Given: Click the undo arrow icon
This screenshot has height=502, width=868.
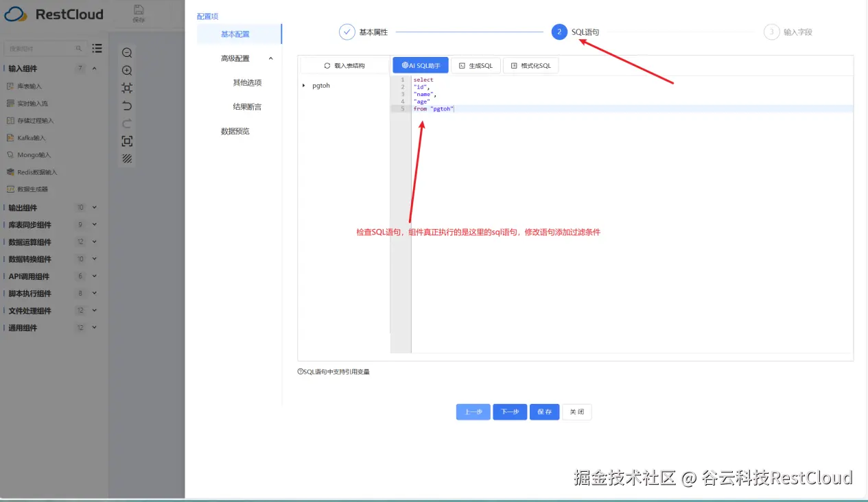Looking at the screenshot, I should [127, 106].
